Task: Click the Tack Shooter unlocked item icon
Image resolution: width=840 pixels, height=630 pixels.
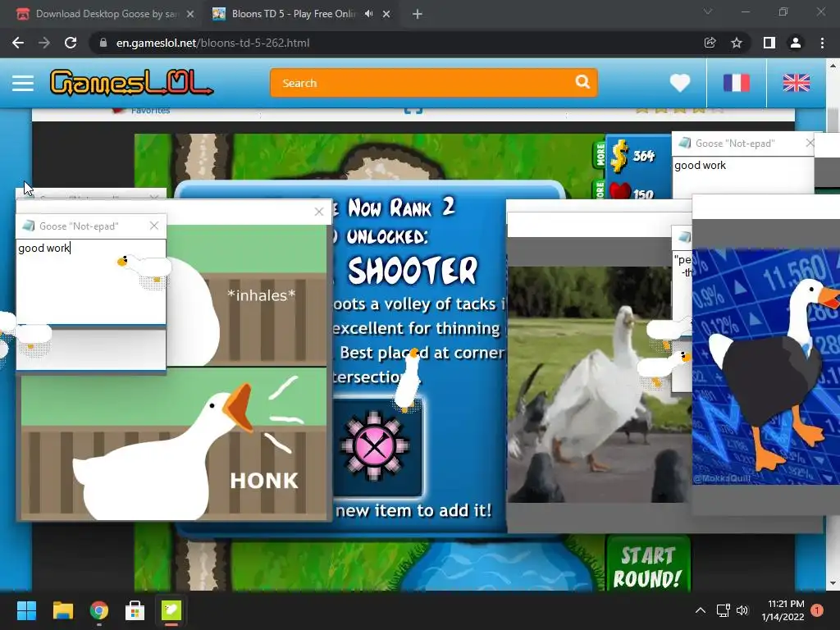Action: pos(377,447)
